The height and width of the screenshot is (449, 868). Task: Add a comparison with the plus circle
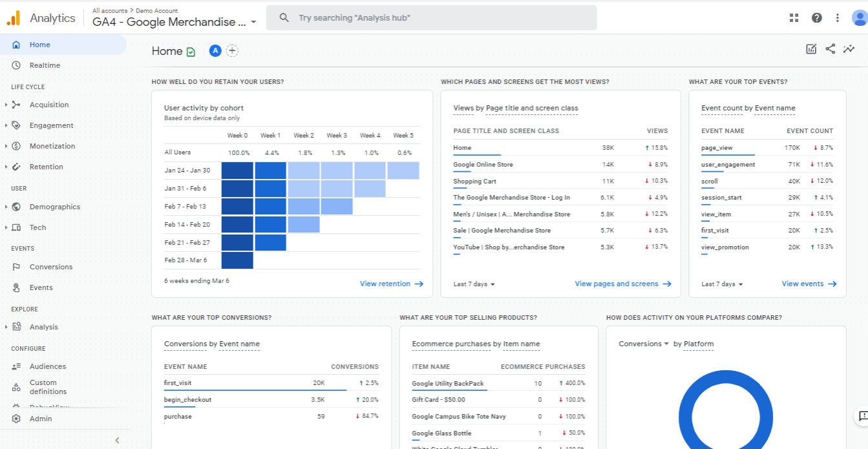click(233, 51)
